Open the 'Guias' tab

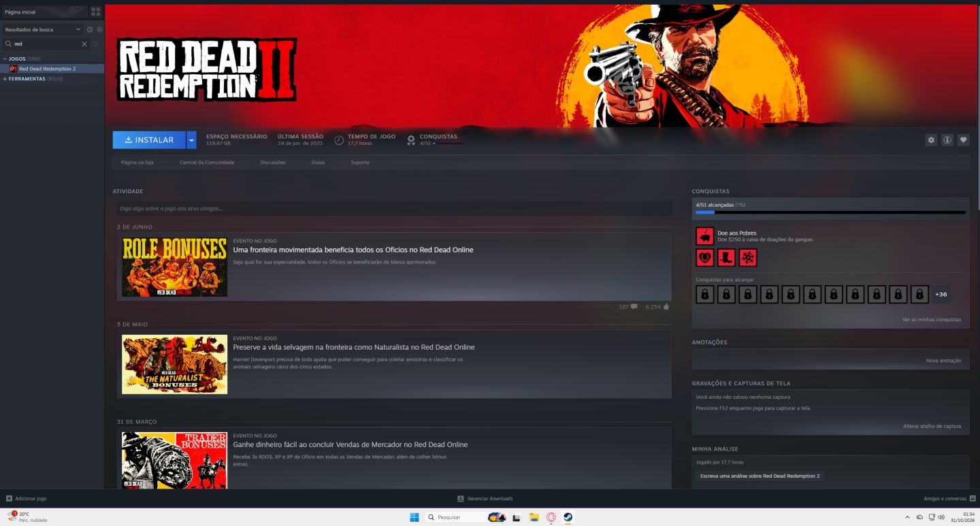point(318,163)
